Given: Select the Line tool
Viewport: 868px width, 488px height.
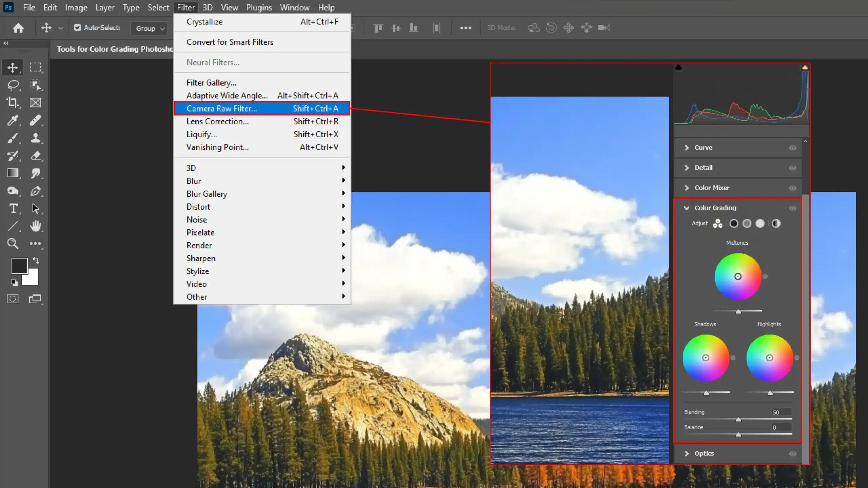Looking at the screenshot, I should point(13,226).
